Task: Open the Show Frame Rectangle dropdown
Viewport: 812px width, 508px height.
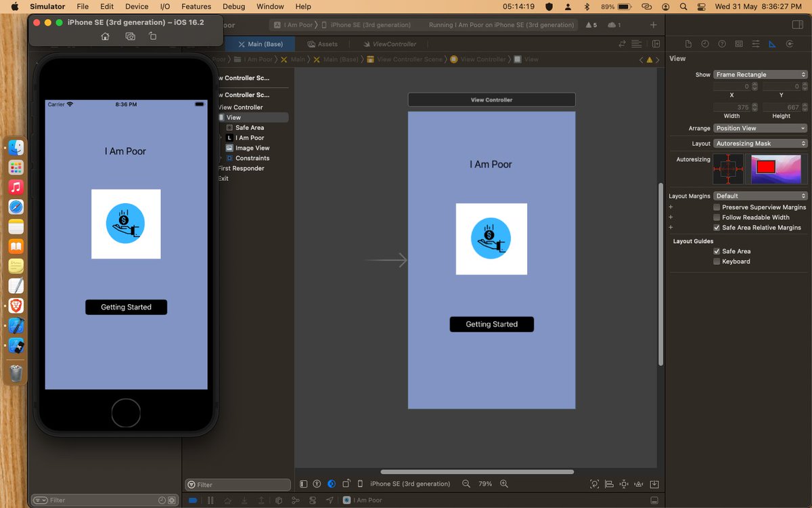Action: [760, 74]
